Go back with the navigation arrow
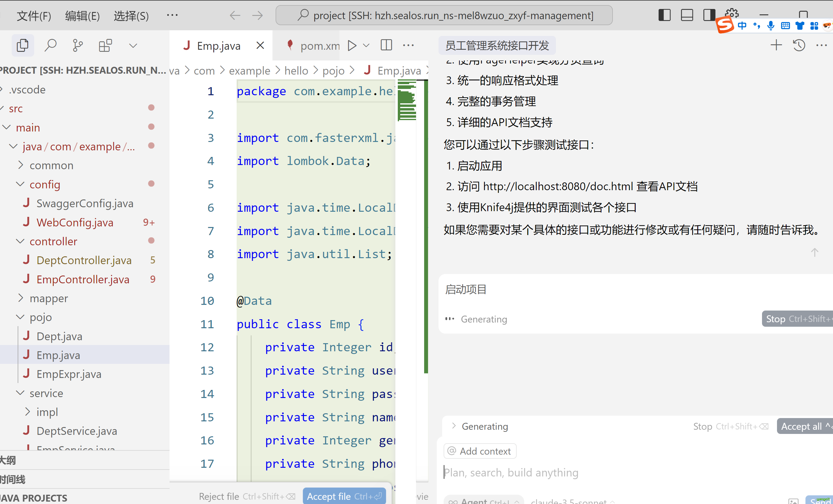This screenshot has width=833, height=504. (x=235, y=16)
